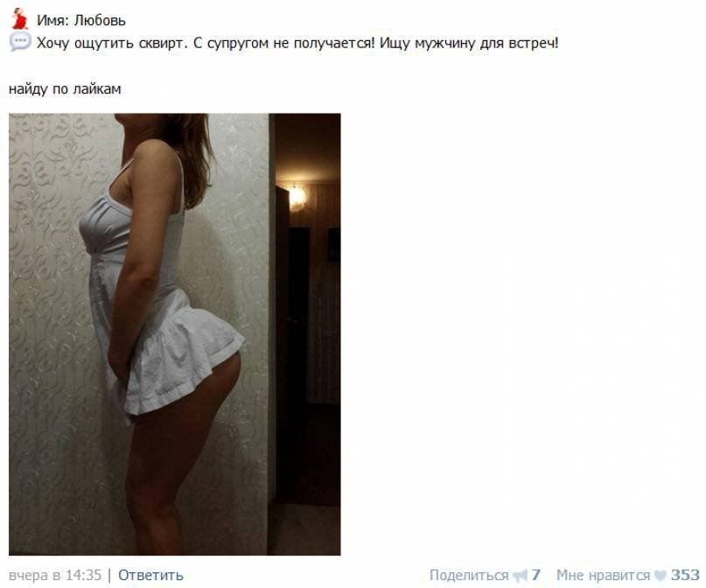This screenshot has height=588, width=706.
Task: Click the найду по лайкам text
Action: point(65,88)
